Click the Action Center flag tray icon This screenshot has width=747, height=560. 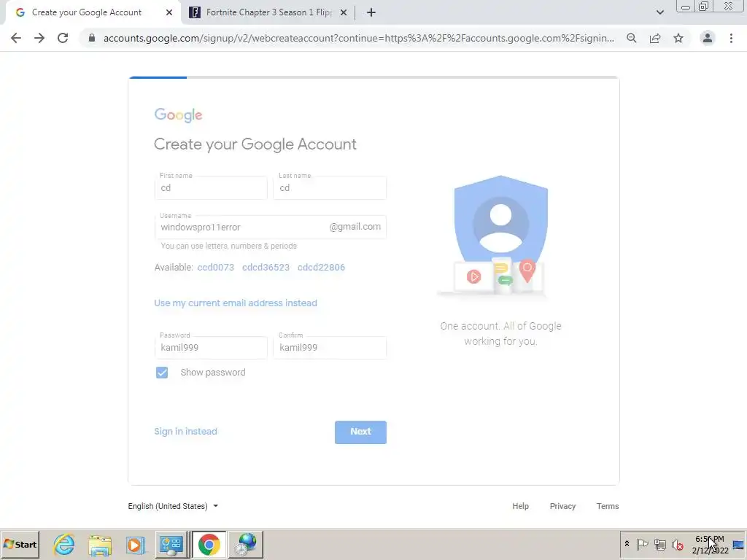click(642, 544)
